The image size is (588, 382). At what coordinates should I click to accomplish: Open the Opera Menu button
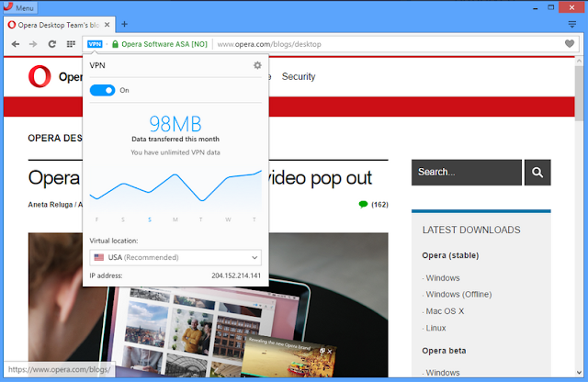[x=19, y=7]
